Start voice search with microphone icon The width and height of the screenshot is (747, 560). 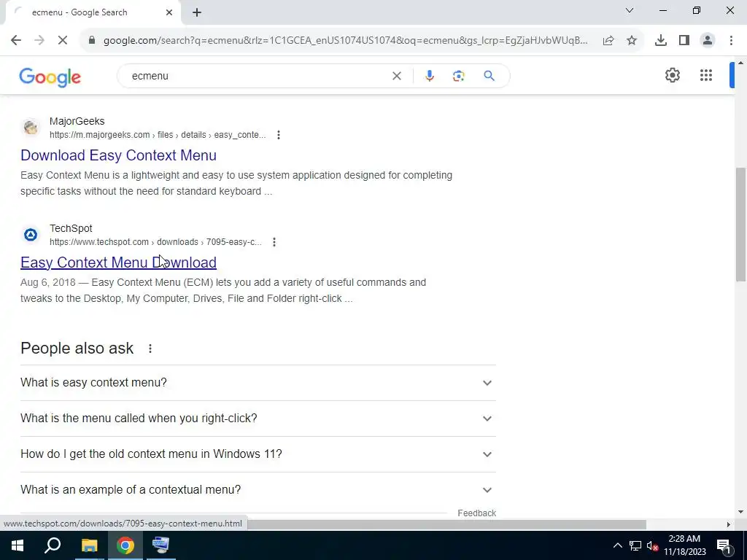[429, 76]
